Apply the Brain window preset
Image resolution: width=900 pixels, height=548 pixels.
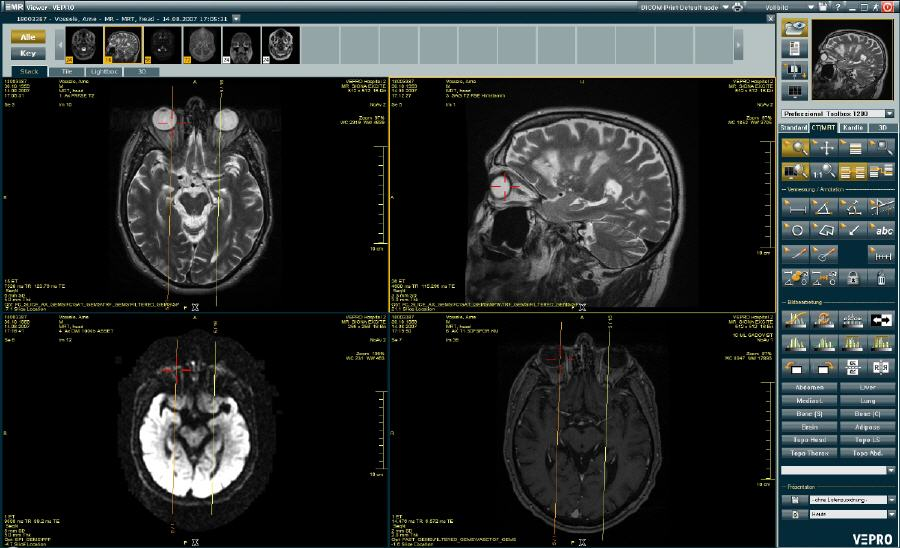(x=809, y=427)
